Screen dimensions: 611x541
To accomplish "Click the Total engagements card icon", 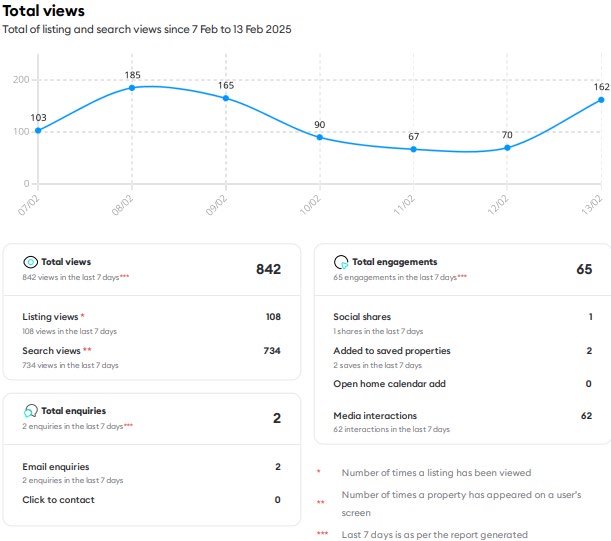I will pyautogui.click(x=341, y=262).
